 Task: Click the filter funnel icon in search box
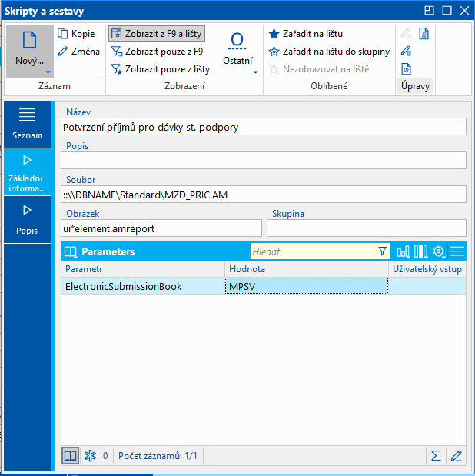click(x=382, y=251)
